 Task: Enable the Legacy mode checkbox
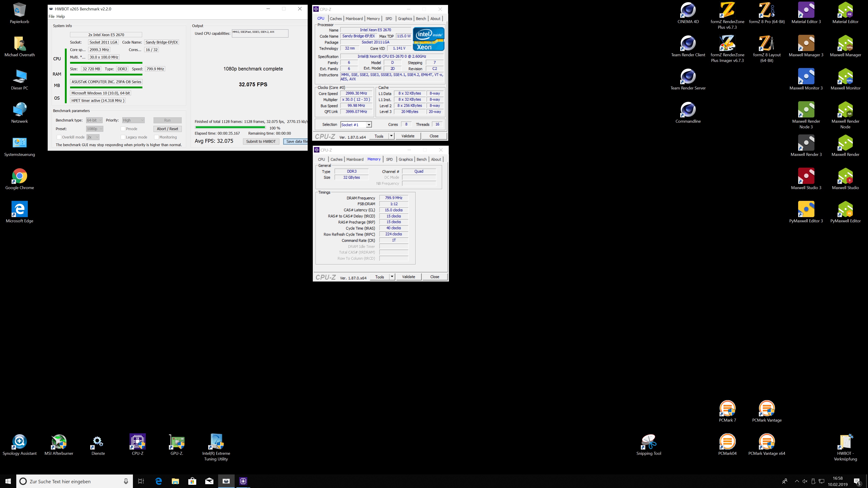point(123,137)
